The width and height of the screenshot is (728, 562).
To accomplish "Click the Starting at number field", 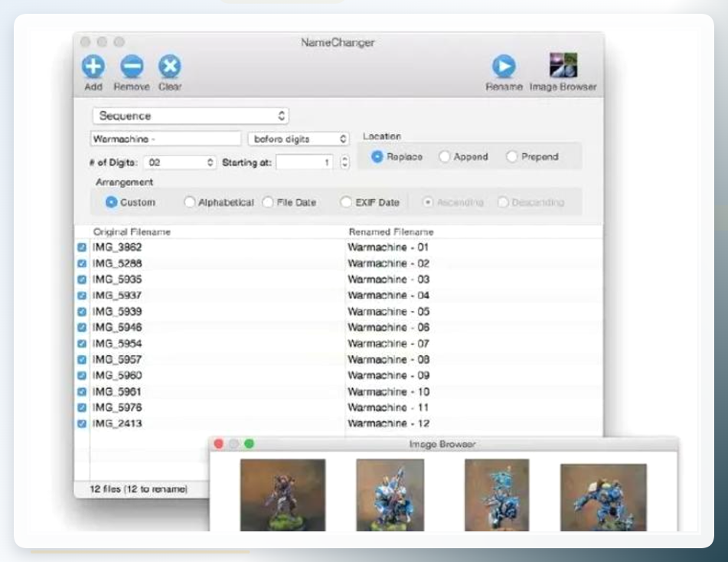I will pos(305,162).
